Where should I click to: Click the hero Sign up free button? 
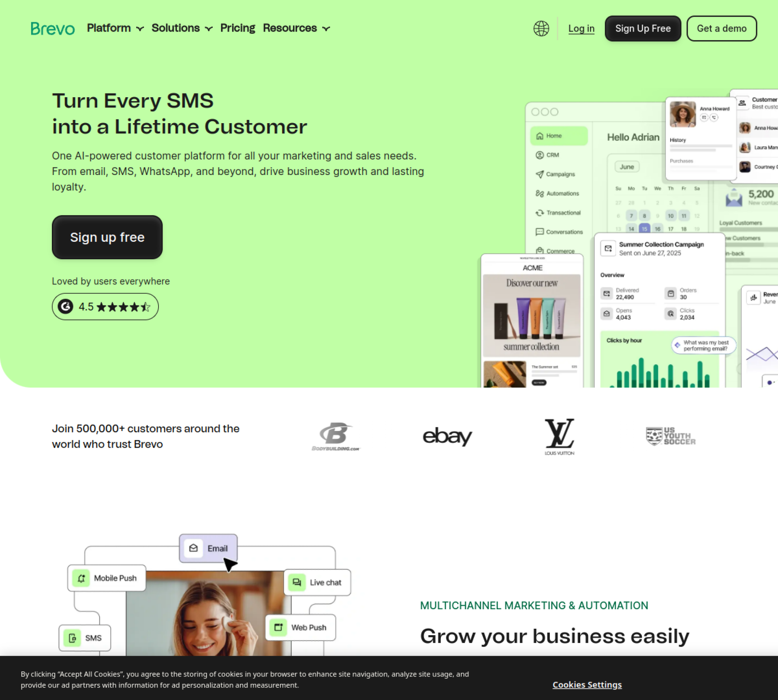point(107,237)
